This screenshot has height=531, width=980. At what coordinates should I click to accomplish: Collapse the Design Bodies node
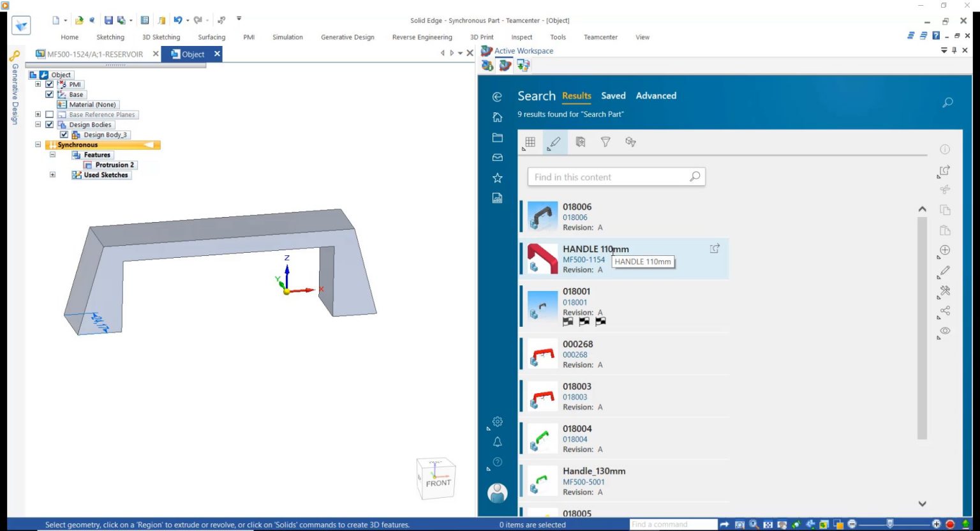pos(38,125)
